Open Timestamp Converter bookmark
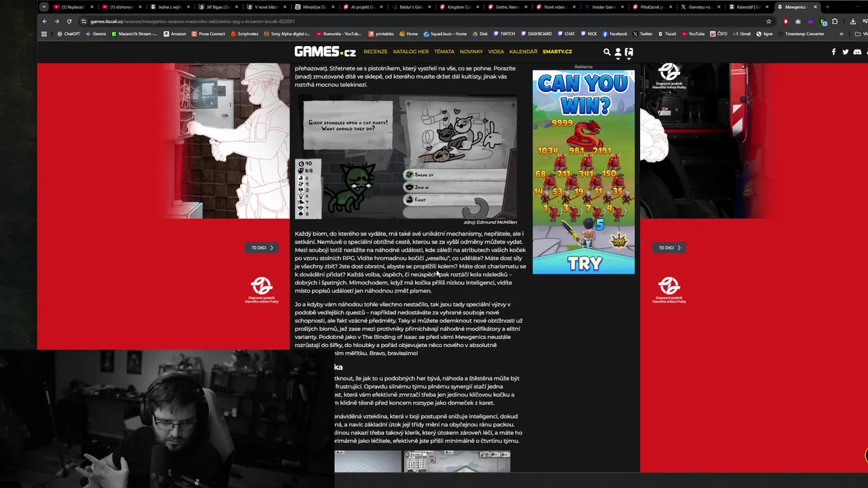Viewport: 868px width, 488px height. point(801,33)
